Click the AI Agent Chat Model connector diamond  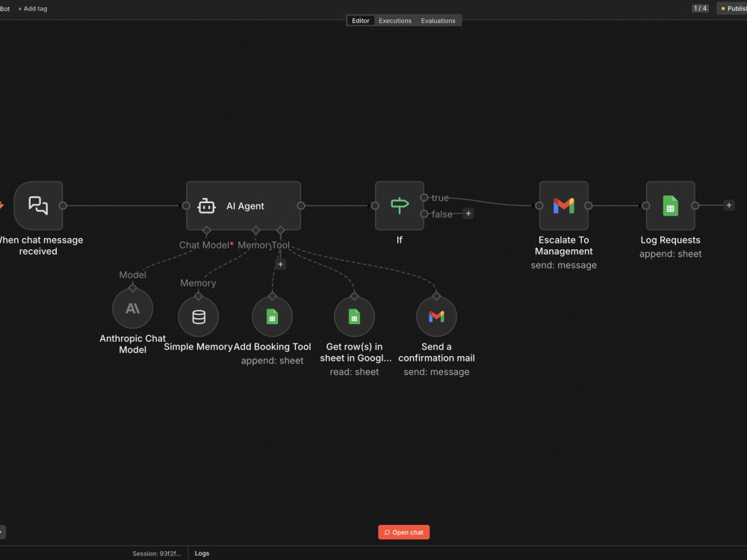[206, 231]
